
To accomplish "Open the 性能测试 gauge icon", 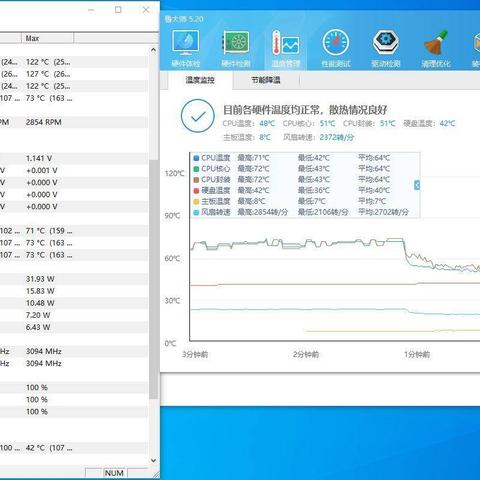I will coord(336,43).
